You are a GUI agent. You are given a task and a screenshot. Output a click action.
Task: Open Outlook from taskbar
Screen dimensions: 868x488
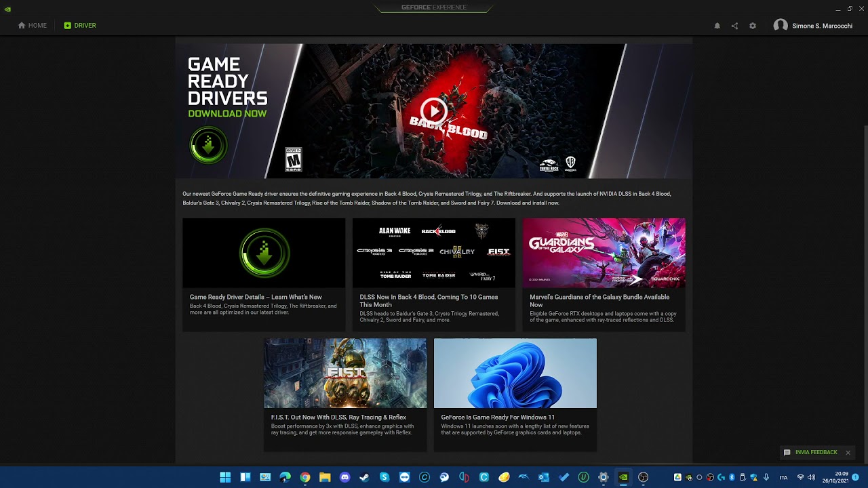(x=543, y=477)
